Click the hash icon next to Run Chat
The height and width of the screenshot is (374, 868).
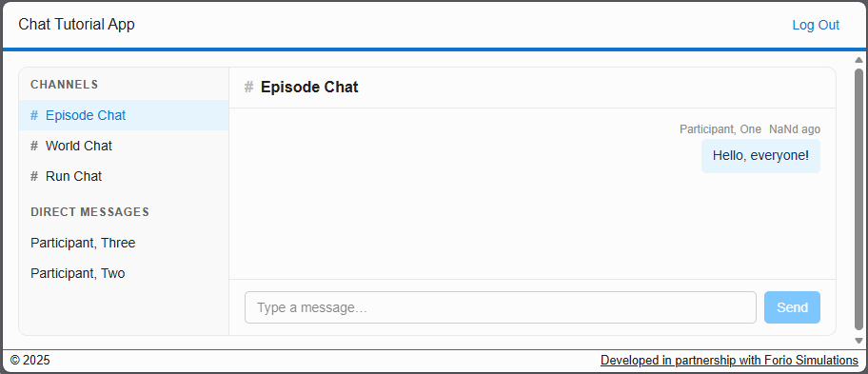click(34, 176)
